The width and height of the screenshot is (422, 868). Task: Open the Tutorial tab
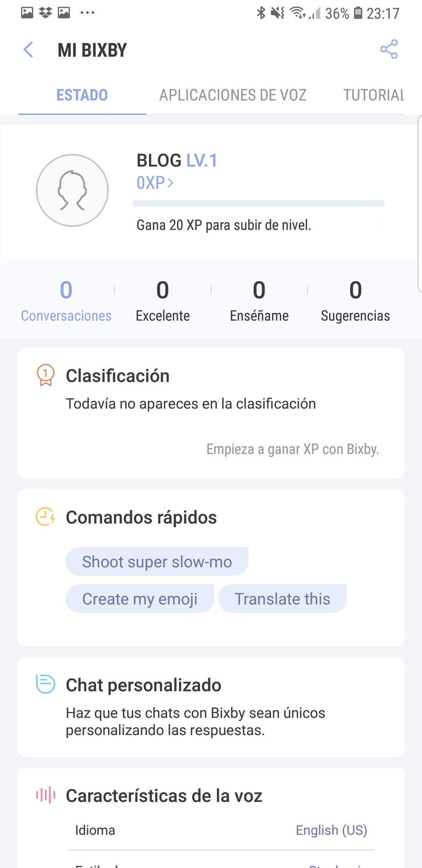coord(373,95)
